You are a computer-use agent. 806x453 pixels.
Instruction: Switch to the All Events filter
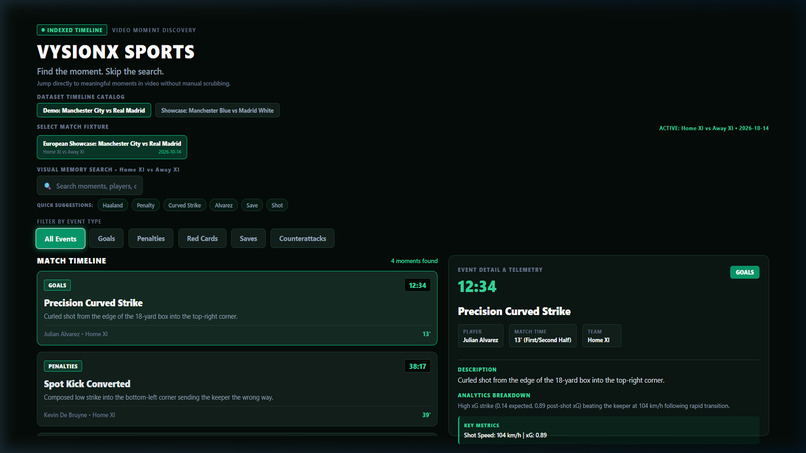point(61,239)
